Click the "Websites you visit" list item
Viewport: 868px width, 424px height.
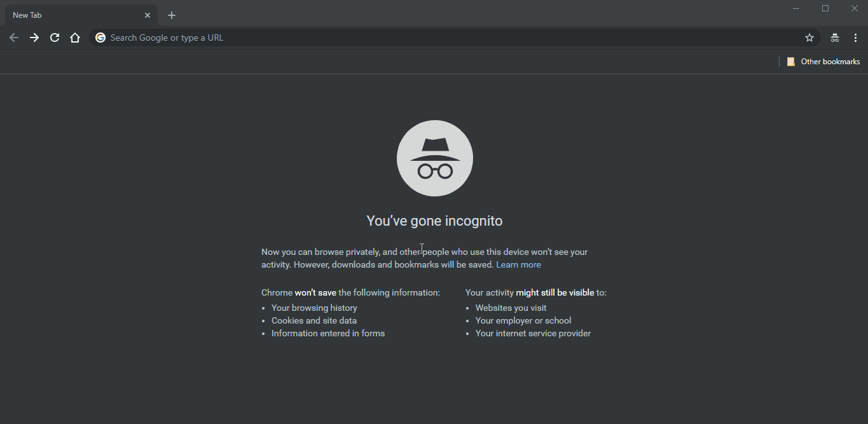point(511,308)
